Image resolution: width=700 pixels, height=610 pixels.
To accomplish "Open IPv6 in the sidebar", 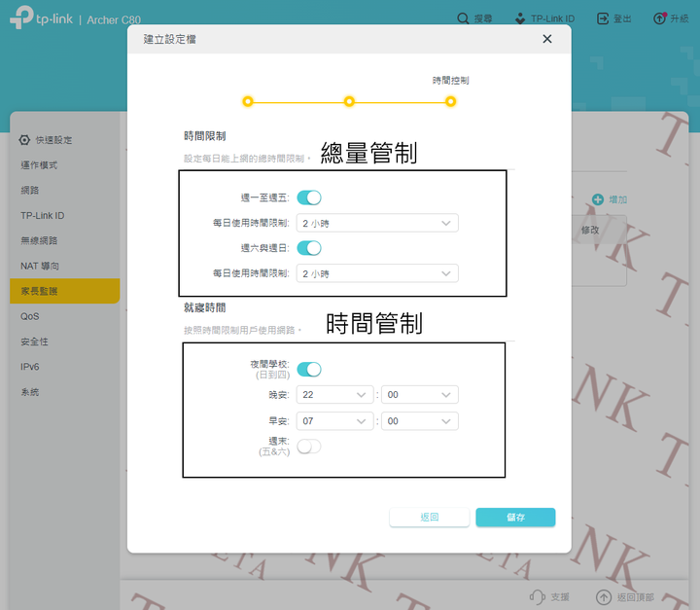I will click(x=29, y=367).
